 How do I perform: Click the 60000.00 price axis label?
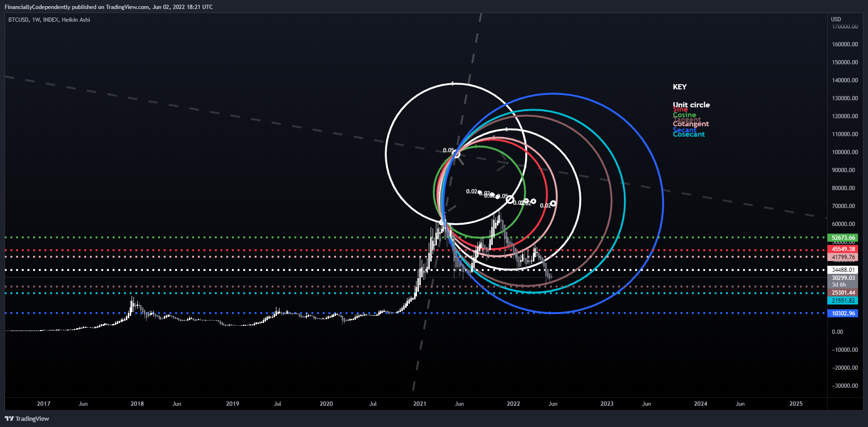point(843,224)
